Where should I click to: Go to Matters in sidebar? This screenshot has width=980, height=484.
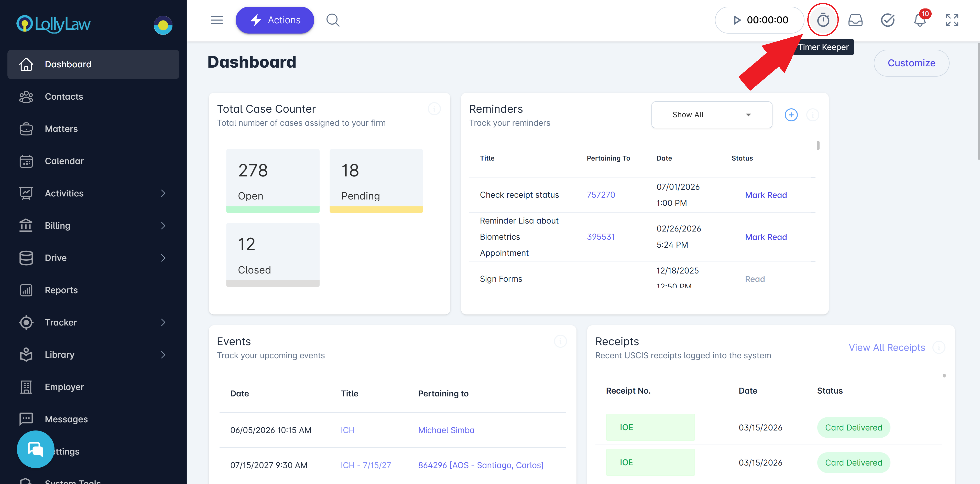pyautogui.click(x=61, y=129)
